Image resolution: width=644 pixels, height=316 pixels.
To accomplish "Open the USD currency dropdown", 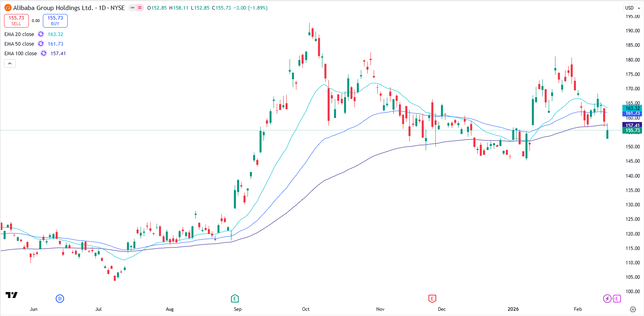I will click(x=633, y=8).
